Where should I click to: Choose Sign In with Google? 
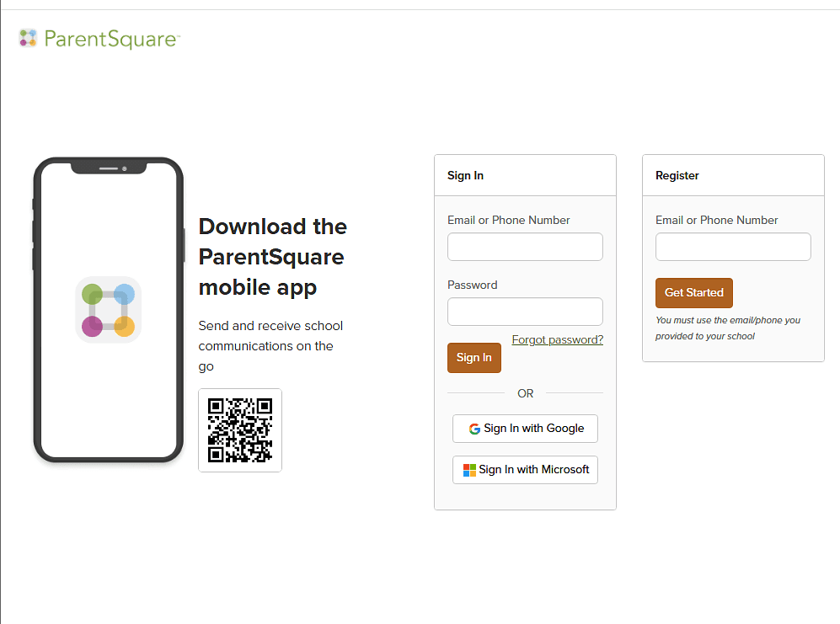point(525,429)
